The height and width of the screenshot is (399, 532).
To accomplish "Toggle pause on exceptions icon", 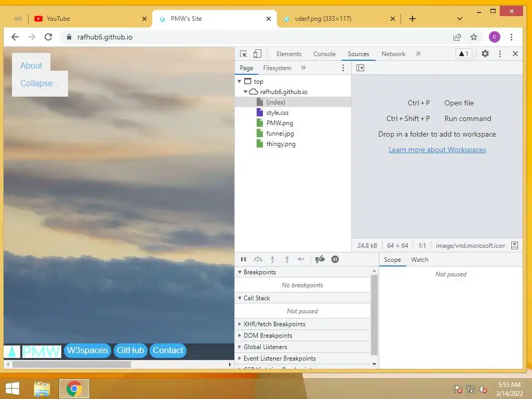I will click(335, 260).
